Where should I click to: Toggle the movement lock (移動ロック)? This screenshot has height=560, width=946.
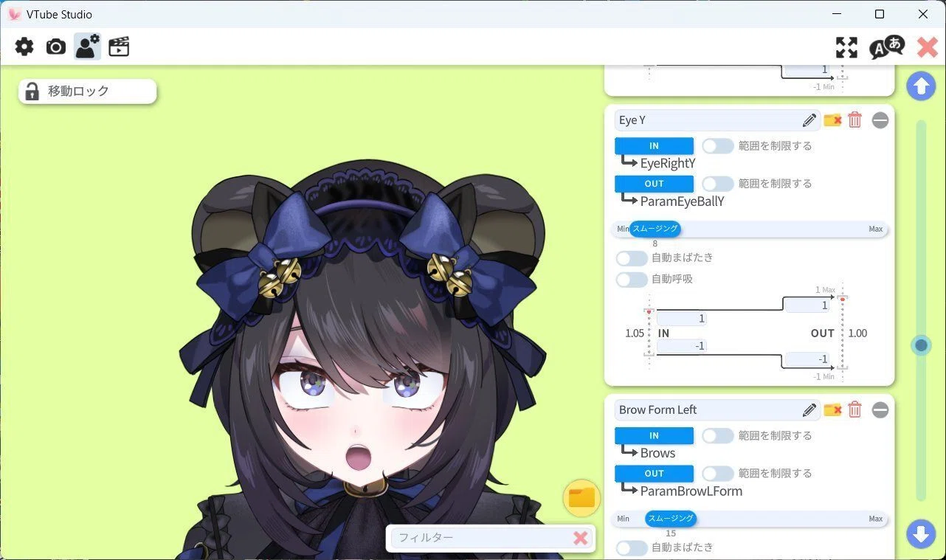pyautogui.click(x=88, y=91)
